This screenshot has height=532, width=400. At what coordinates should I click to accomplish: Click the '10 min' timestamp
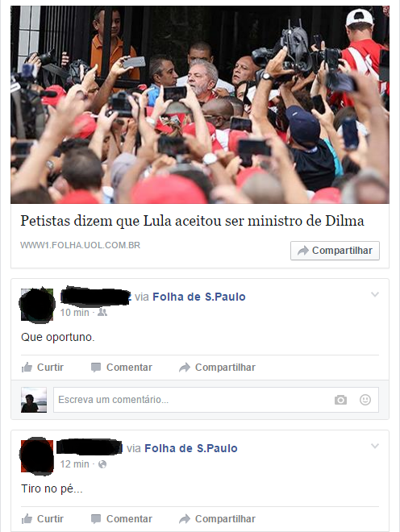coord(75,313)
